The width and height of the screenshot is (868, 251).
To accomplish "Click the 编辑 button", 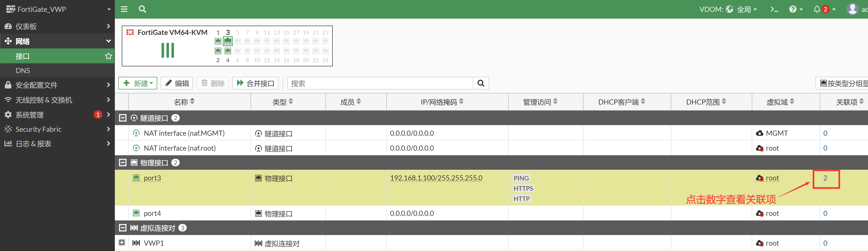I will tap(177, 83).
